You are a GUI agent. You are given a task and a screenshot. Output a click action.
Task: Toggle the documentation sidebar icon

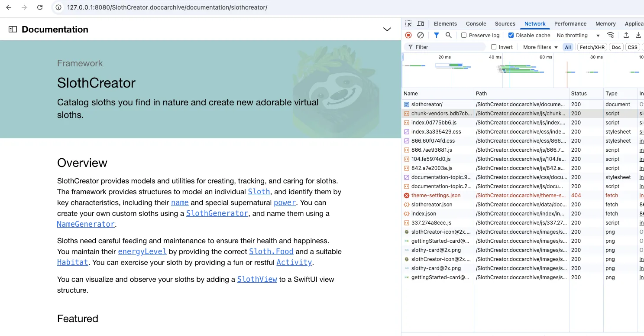point(13,29)
